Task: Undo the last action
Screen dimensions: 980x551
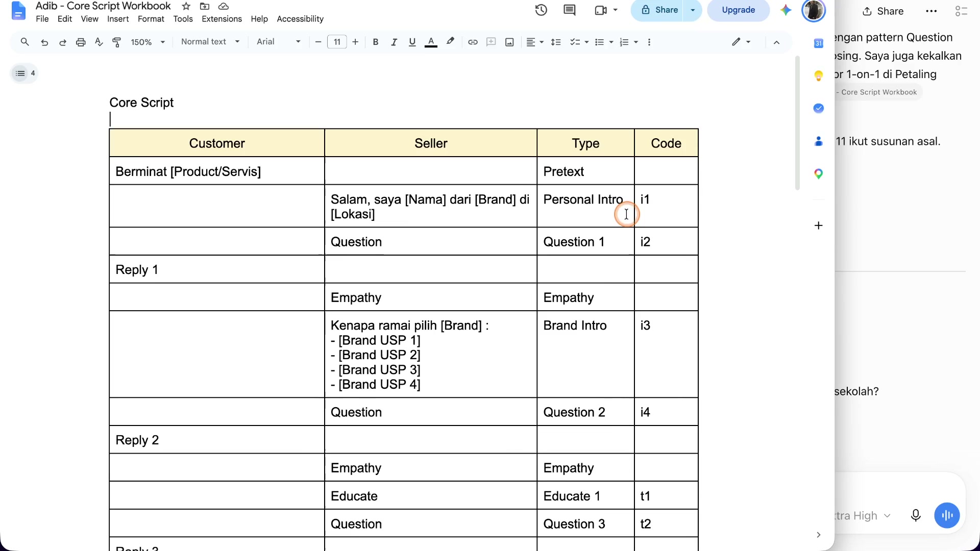Action: (x=44, y=42)
